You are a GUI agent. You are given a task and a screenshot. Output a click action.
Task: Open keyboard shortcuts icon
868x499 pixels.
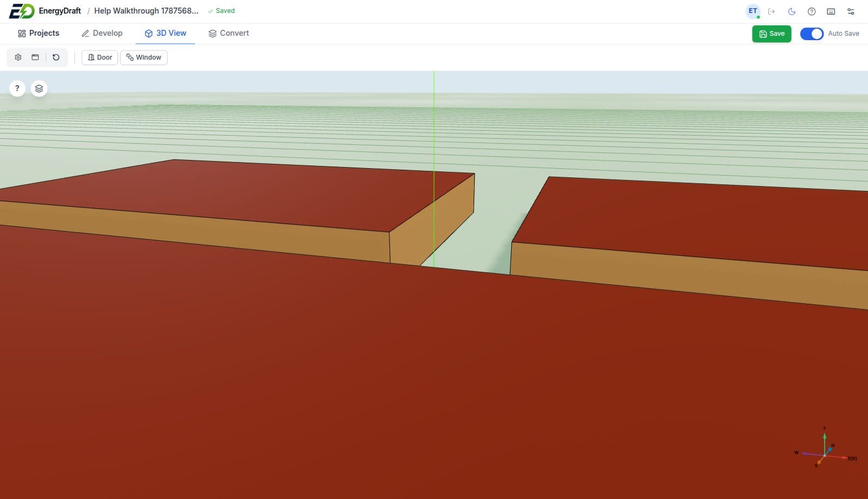click(831, 11)
